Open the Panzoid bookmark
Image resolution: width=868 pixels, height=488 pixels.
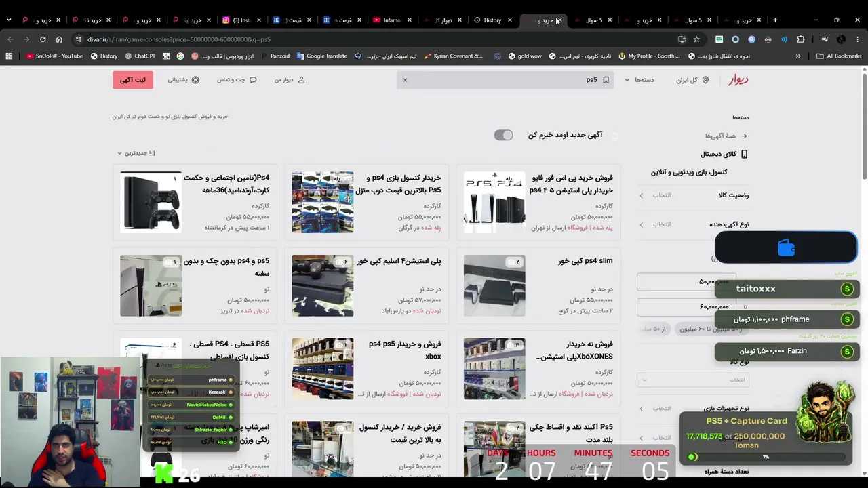pos(275,56)
